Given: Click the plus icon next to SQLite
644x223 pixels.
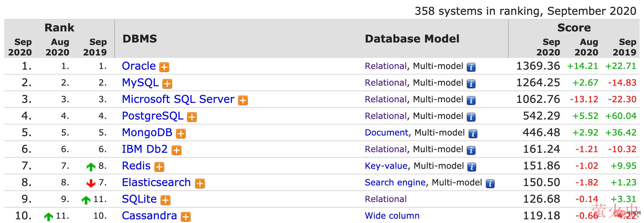Looking at the screenshot, I should [165, 200].
